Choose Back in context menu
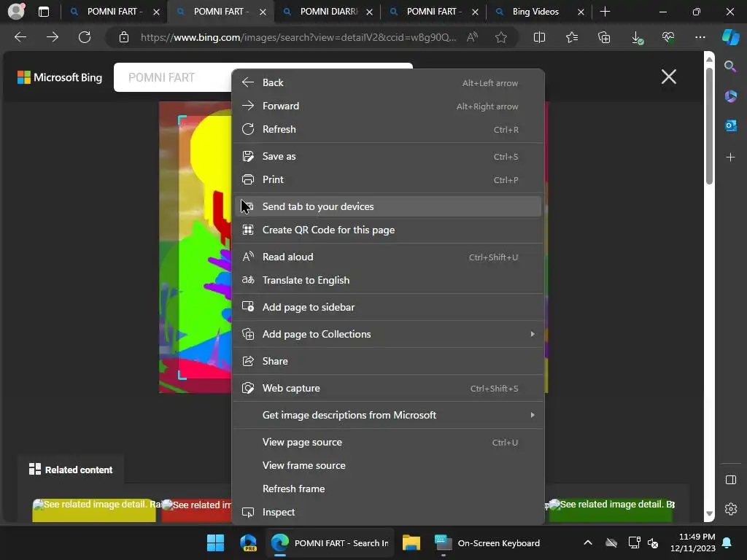Screen dimensions: 747x560 pyautogui.click(x=388, y=83)
